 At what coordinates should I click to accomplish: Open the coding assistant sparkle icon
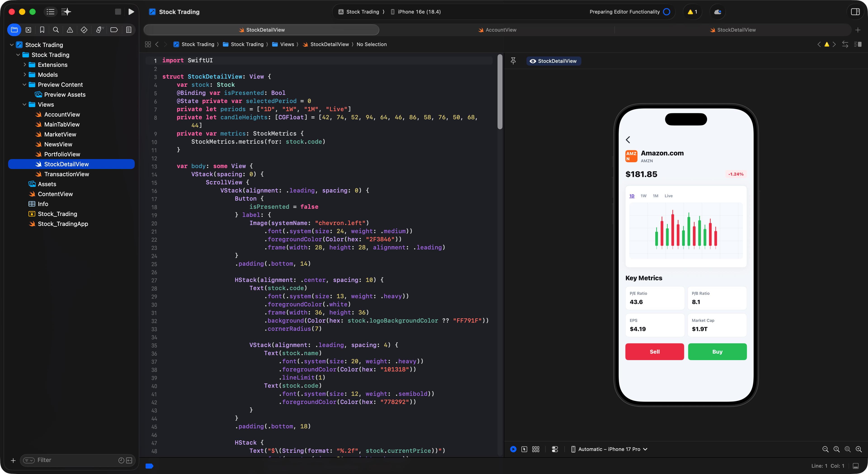tap(66, 12)
